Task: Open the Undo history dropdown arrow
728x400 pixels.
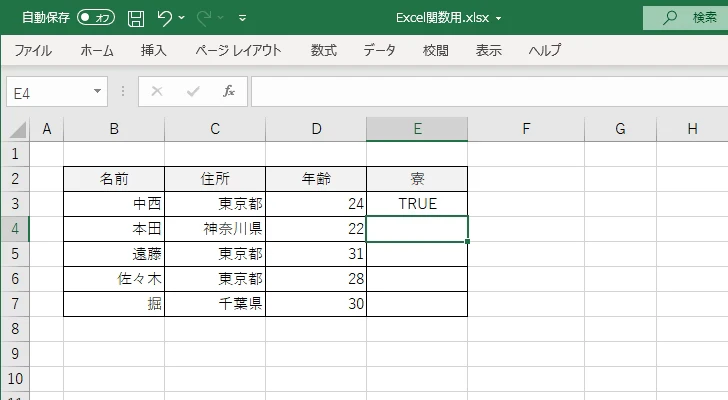Action: tap(182, 18)
